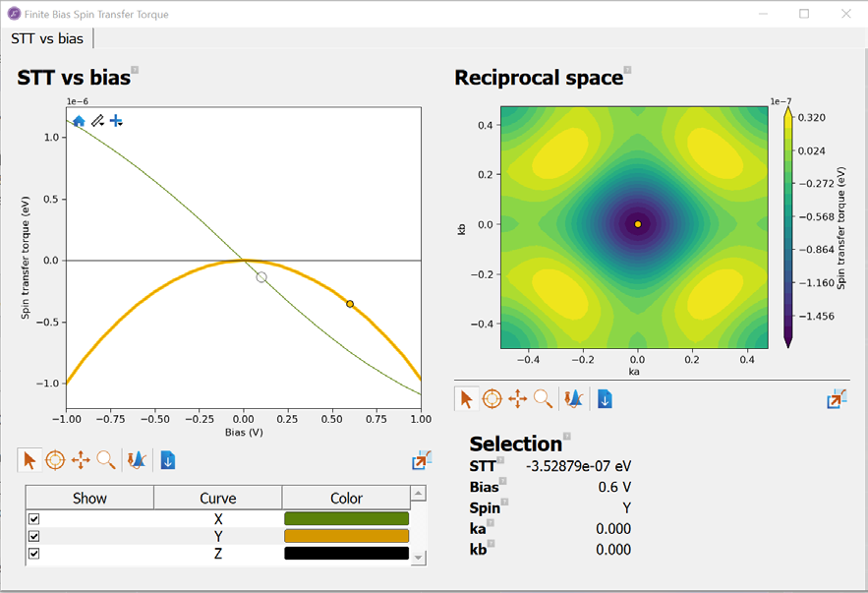
Task: Select the peak fitting tool under STT plot
Action: point(137,460)
